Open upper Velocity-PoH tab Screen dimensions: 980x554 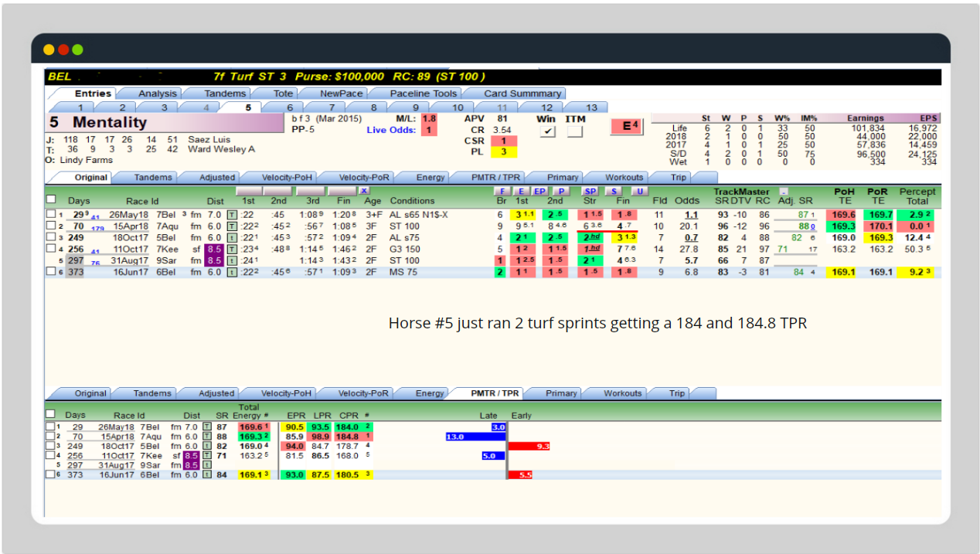pos(287,177)
